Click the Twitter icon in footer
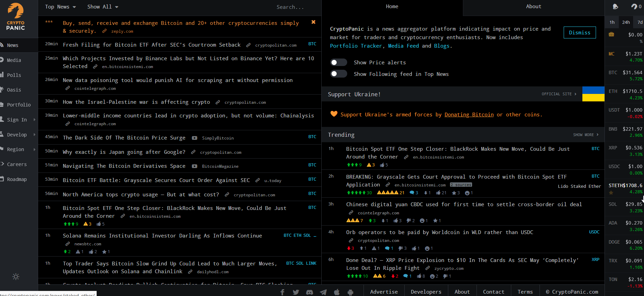This screenshot has width=644, height=296. point(296,292)
